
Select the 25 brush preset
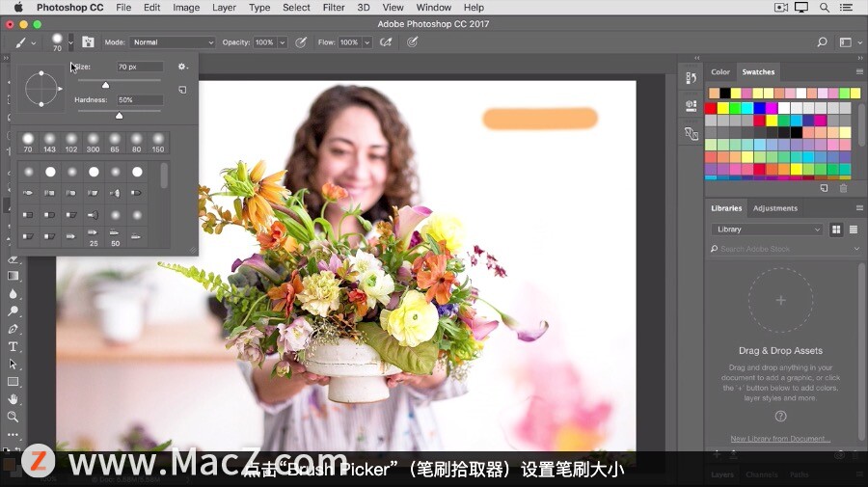(x=93, y=237)
